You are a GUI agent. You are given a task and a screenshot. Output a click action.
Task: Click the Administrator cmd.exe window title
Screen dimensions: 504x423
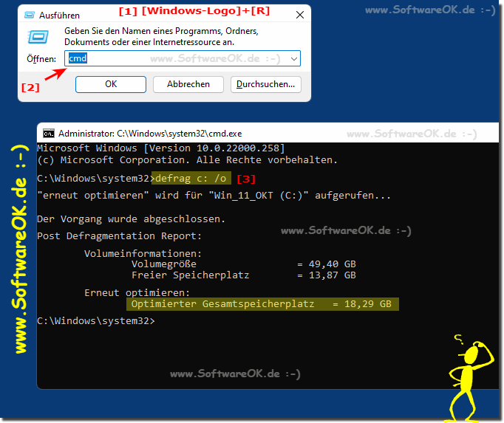[x=150, y=134]
